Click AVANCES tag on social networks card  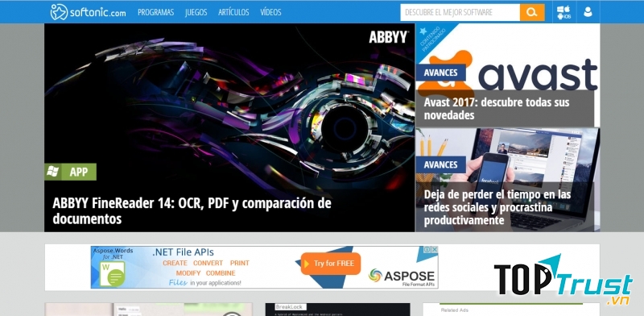click(x=440, y=164)
